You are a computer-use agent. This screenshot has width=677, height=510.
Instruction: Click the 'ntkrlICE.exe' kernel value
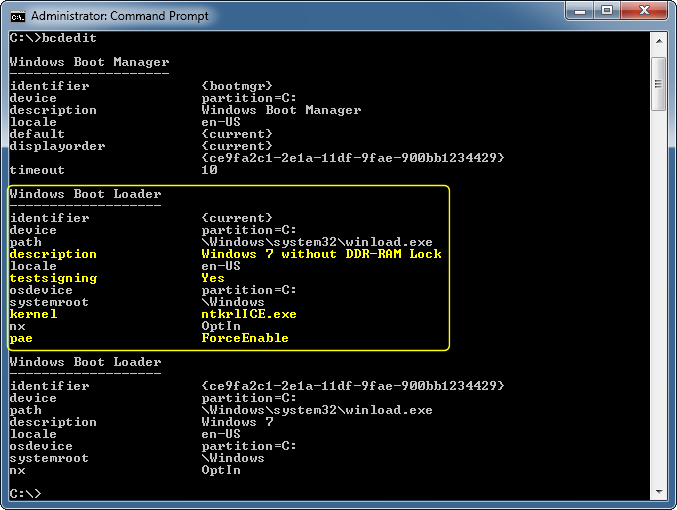point(249,314)
